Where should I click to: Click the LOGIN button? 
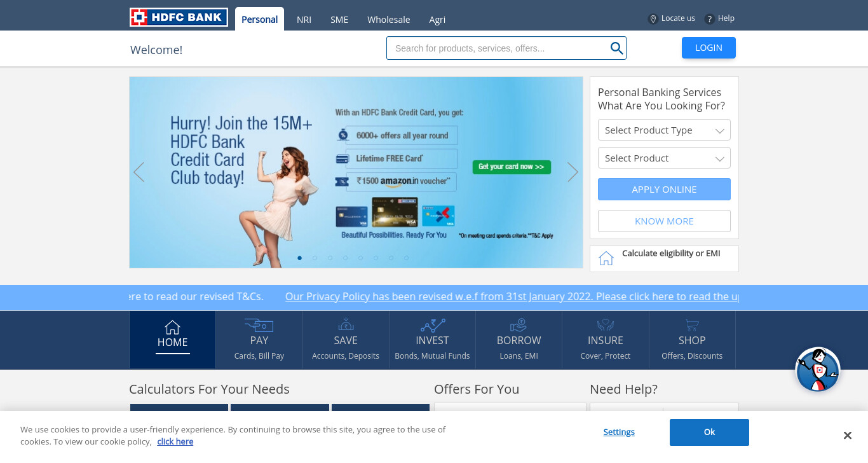pos(709,48)
